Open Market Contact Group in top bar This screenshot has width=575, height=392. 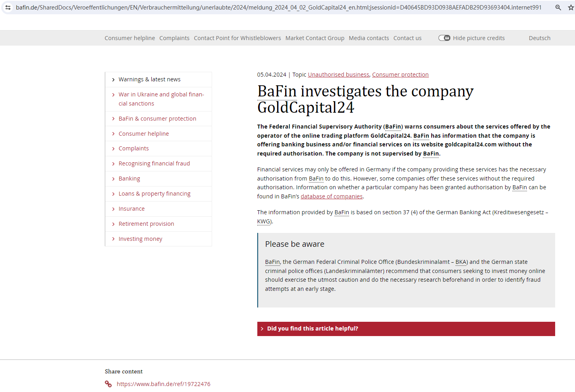point(315,38)
